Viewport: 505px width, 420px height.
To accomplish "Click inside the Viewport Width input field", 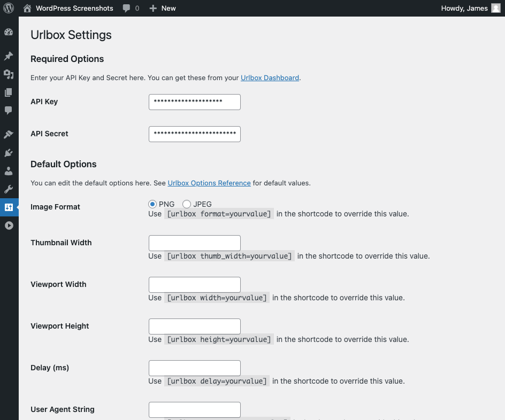I will [x=194, y=284].
